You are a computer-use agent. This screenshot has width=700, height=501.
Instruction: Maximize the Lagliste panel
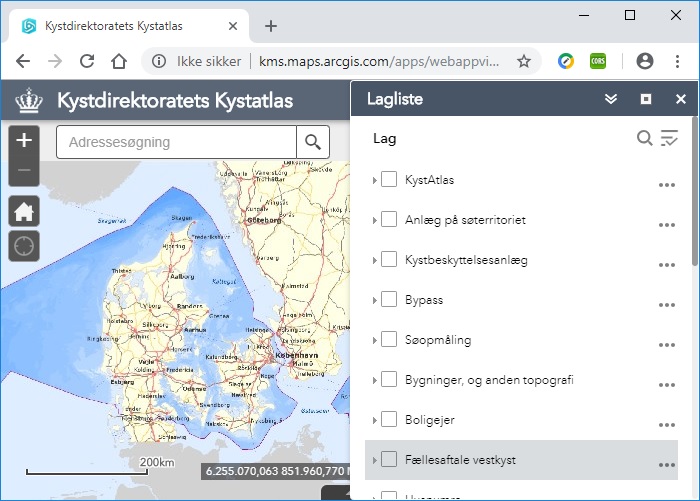pos(646,99)
